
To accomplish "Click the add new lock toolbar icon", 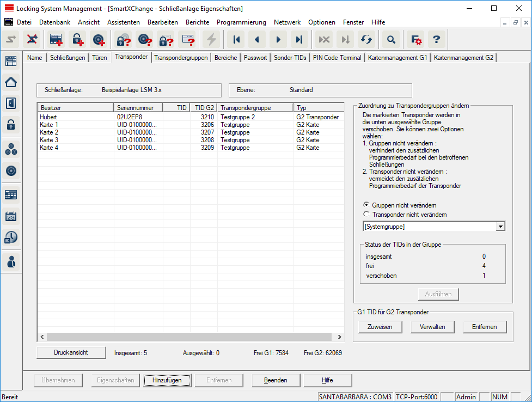I will tap(77, 40).
